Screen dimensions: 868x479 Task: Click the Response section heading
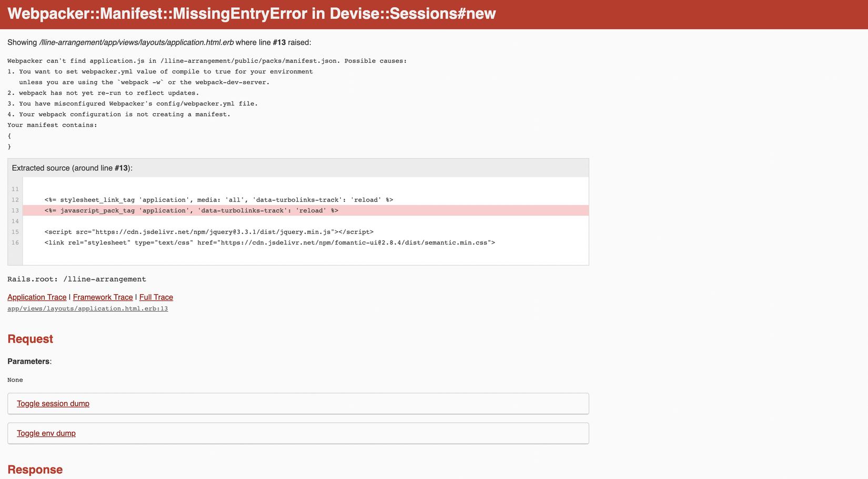(35, 470)
